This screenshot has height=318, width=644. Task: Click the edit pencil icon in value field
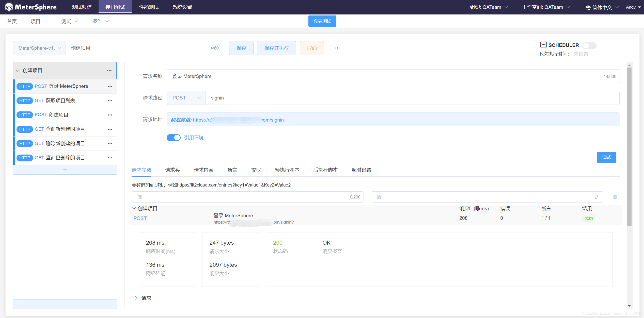[x=597, y=197]
